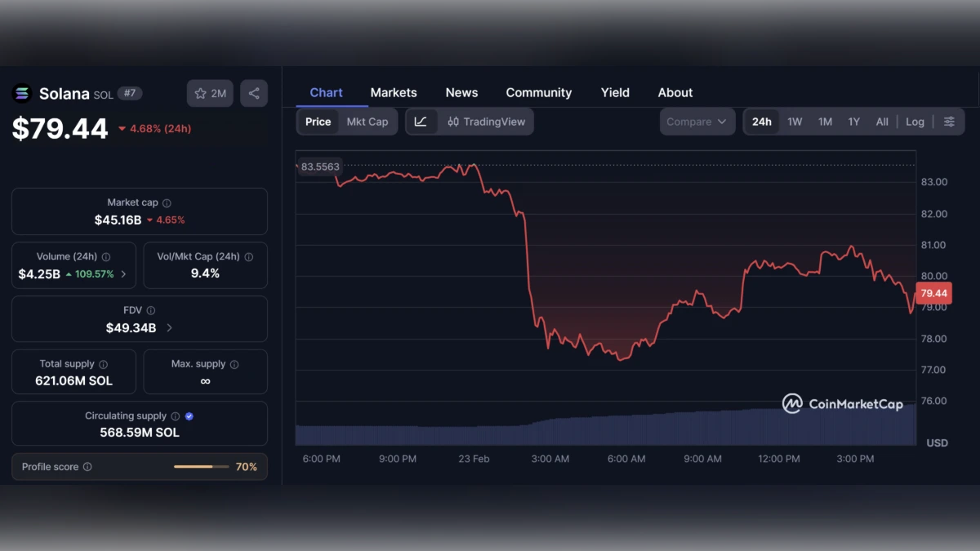Open the Yield section link

(615, 92)
